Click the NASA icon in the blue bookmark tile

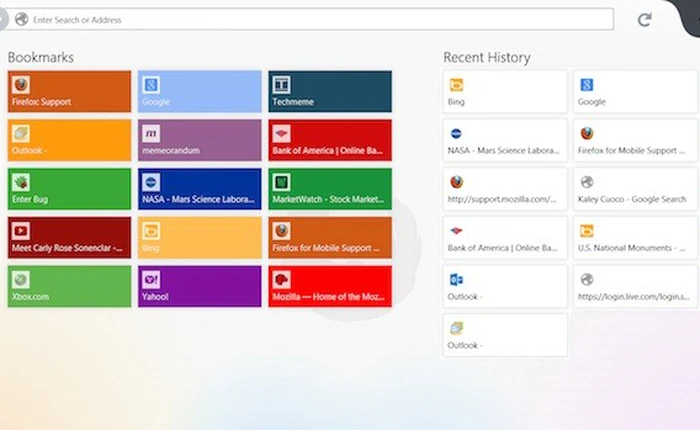151,182
